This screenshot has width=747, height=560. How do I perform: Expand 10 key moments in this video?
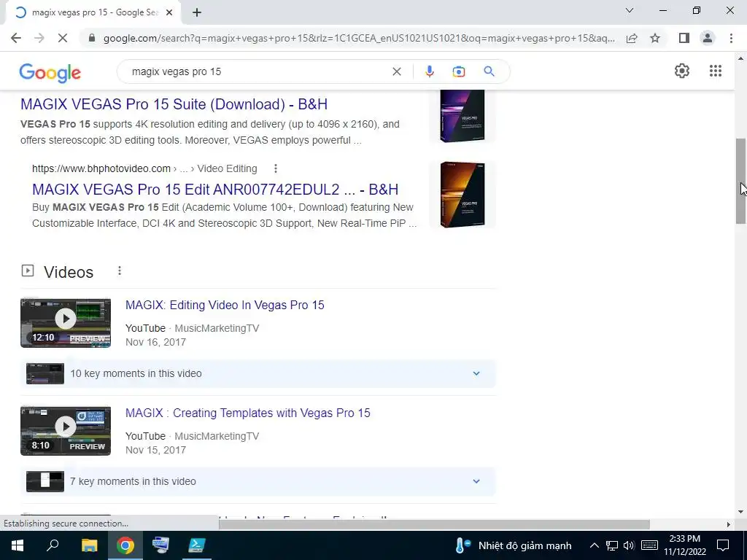pos(258,373)
